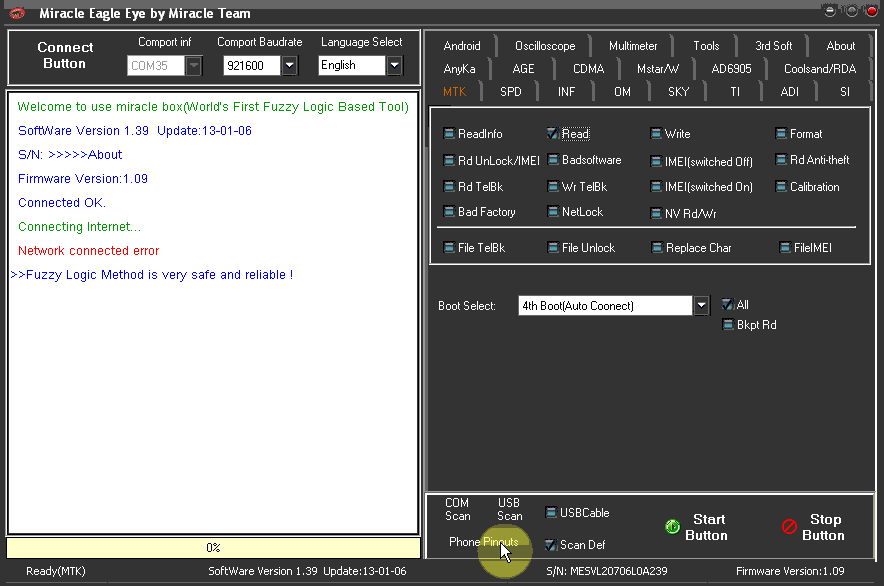Click the Stop Button label
The width and height of the screenshot is (884, 586).
(823, 527)
